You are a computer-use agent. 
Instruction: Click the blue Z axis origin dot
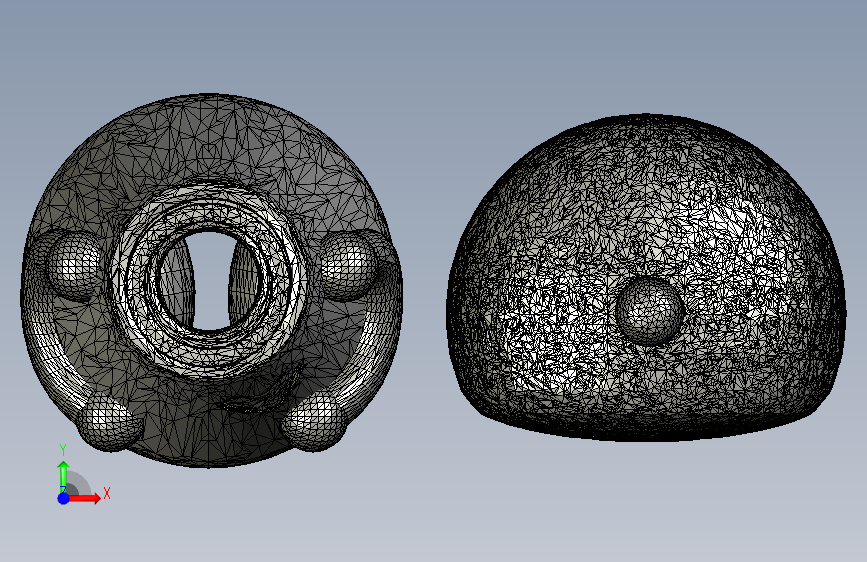63,498
